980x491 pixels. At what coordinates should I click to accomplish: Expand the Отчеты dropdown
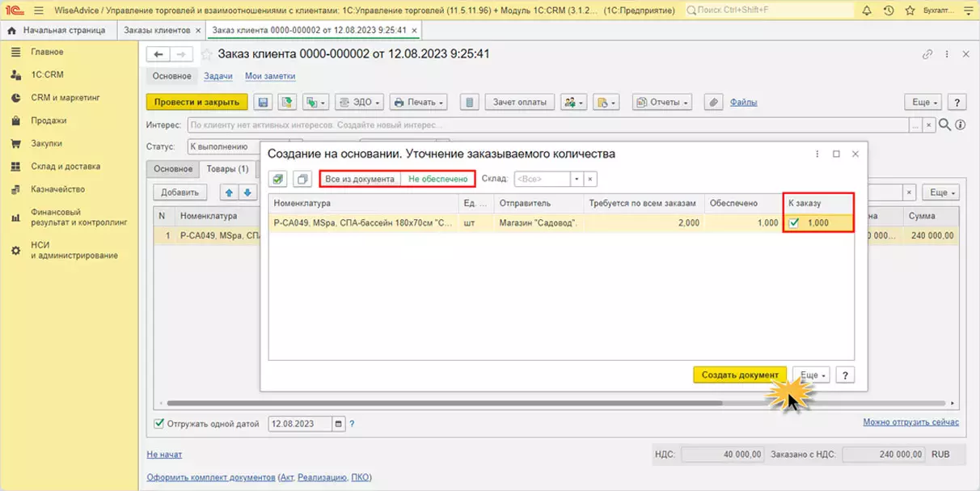pyautogui.click(x=661, y=103)
